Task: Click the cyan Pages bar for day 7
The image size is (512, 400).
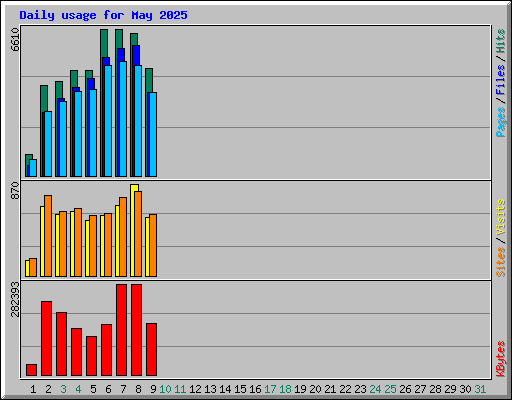Action: tap(123, 119)
